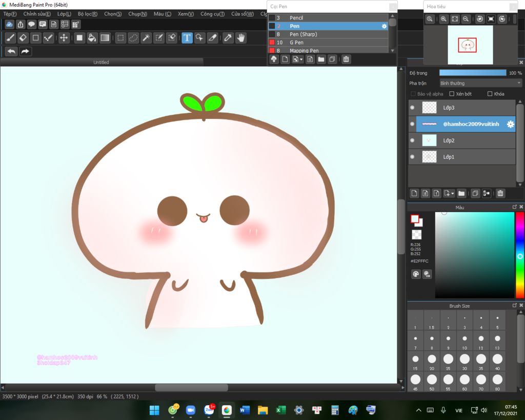Screen dimensions: 525x420
Task: Click the foreground color swatch
Action: click(x=415, y=219)
